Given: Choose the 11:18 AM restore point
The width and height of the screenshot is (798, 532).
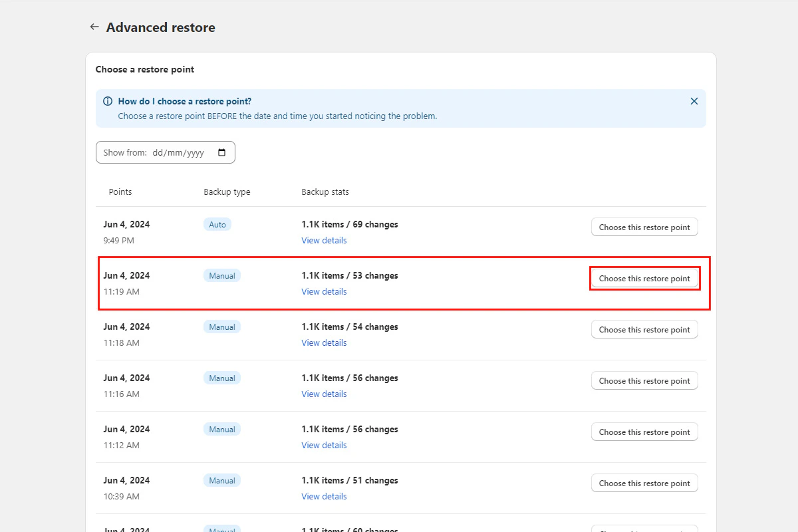Looking at the screenshot, I should coord(644,329).
